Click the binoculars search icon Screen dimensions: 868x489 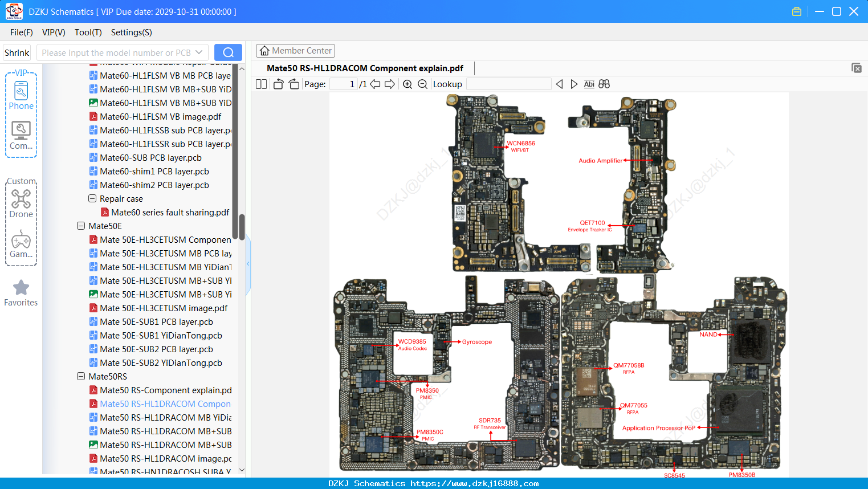pos(604,84)
